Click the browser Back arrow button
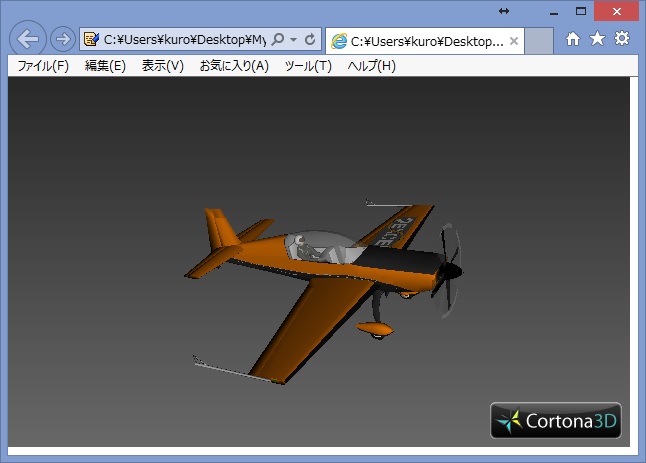 coord(28,39)
